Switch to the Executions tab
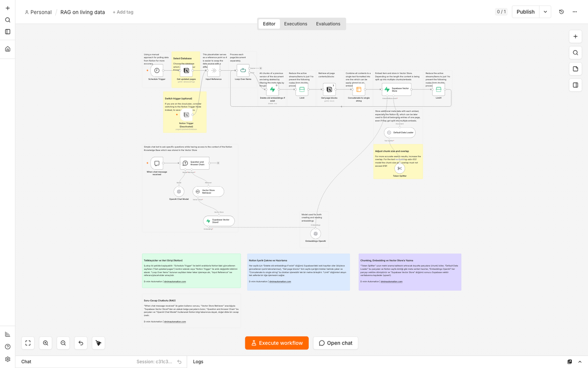 295,24
